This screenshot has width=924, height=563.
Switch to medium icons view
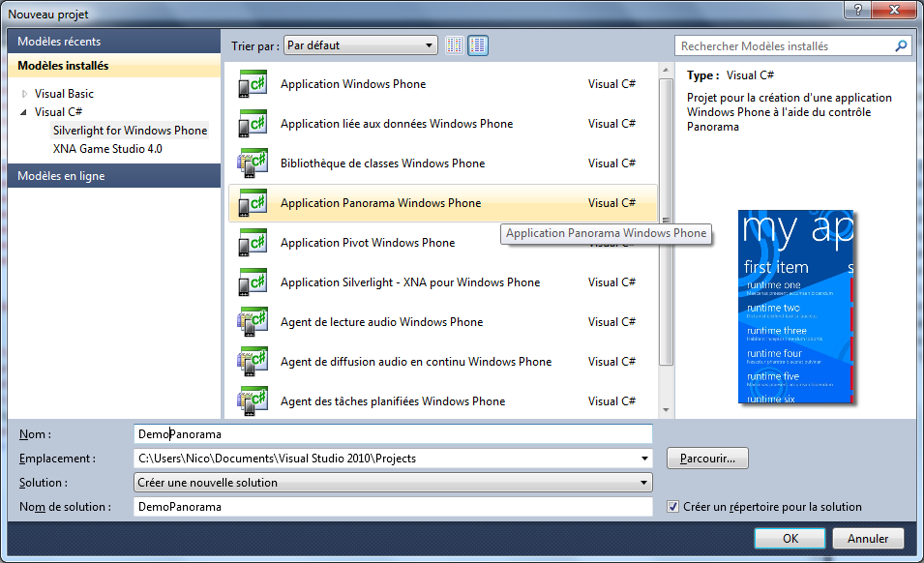478,45
